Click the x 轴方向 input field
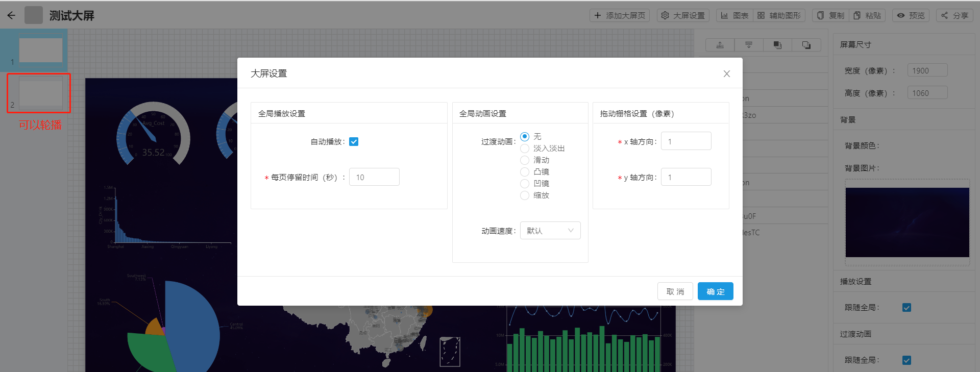Viewport: 980px width, 372px height. 686,141
